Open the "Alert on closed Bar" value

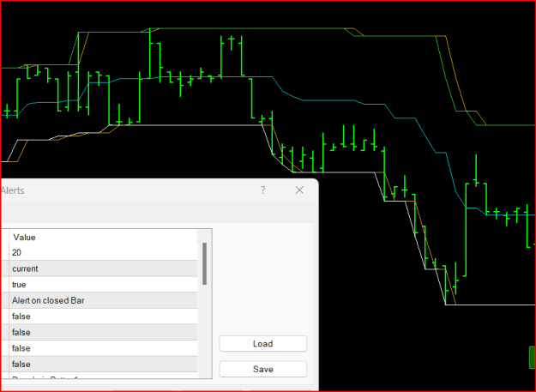pos(104,300)
